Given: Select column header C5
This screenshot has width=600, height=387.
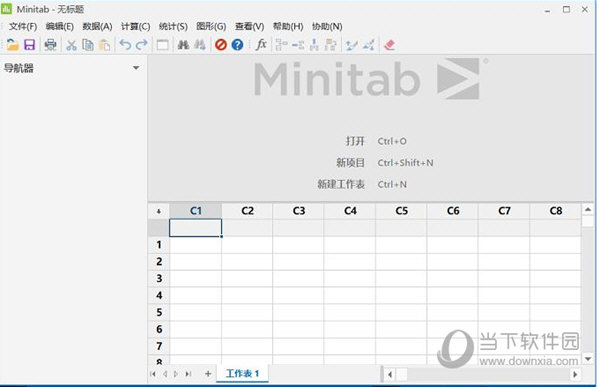Looking at the screenshot, I should 401,211.
